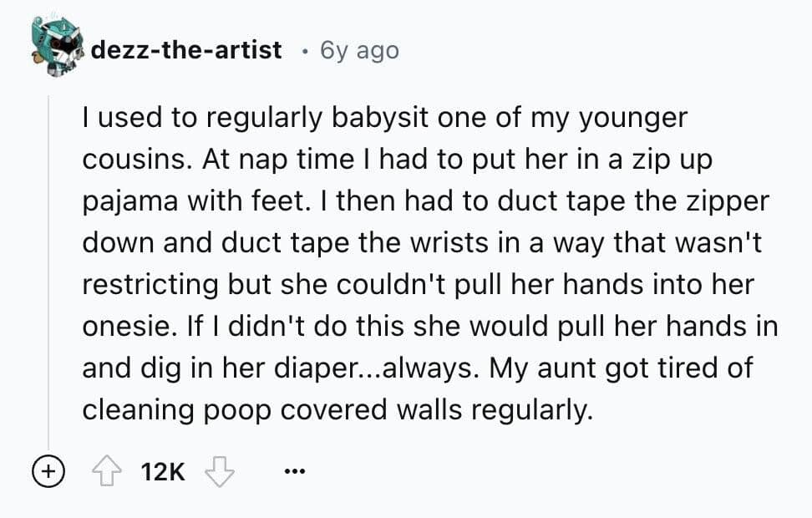Click the vertical thread line beside the comment
Viewport: 812px width, 518px height.
point(48,276)
